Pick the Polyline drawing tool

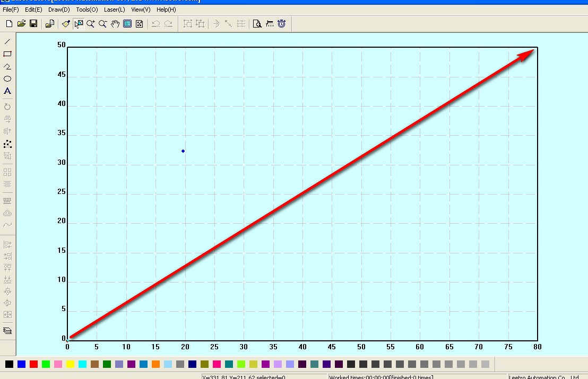click(x=7, y=66)
